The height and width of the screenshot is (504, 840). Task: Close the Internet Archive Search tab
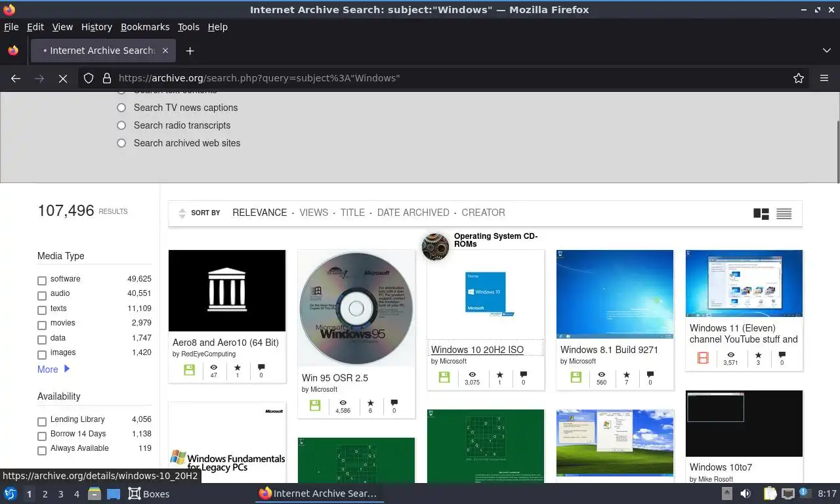point(165,51)
